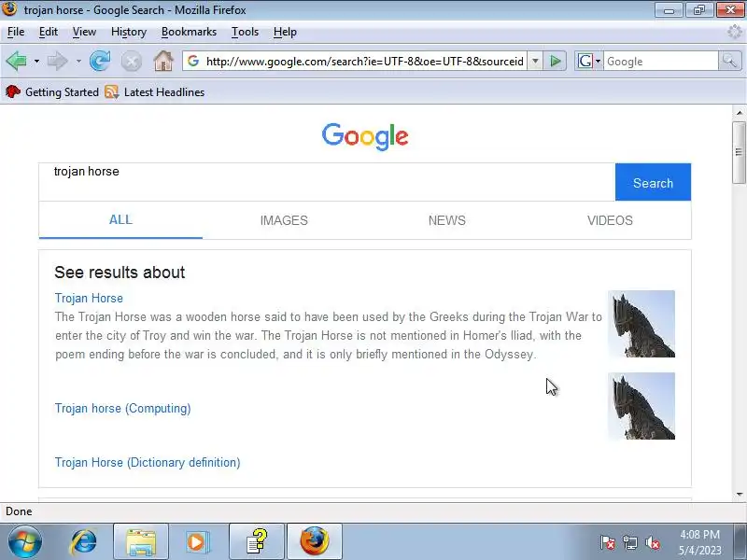
Task: Minimize the Firefox window
Action: pos(669,10)
